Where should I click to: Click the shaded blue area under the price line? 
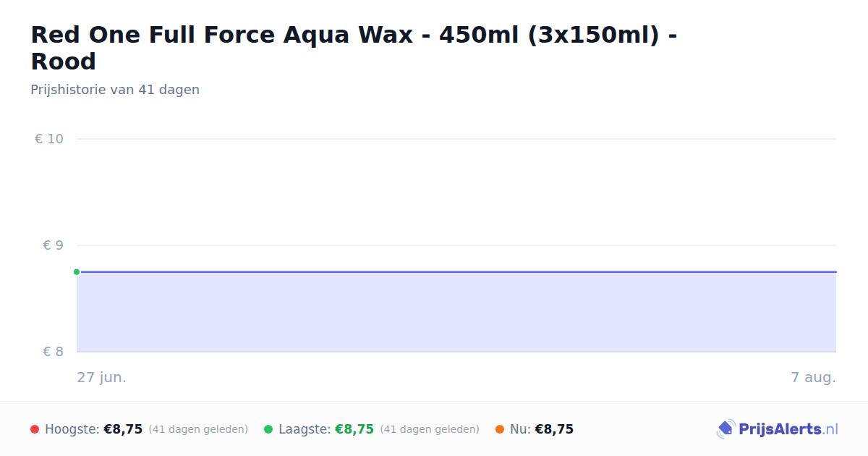pyautogui.click(x=456, y=313)
